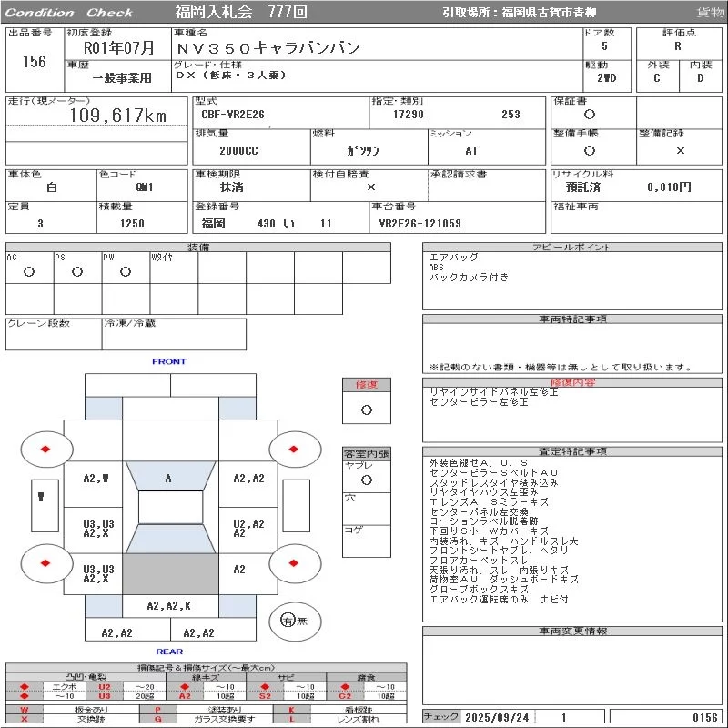Click the 修復 repair history circle
Image resolution: width=728 pixels, height=728 pixels.
point(367,409)
